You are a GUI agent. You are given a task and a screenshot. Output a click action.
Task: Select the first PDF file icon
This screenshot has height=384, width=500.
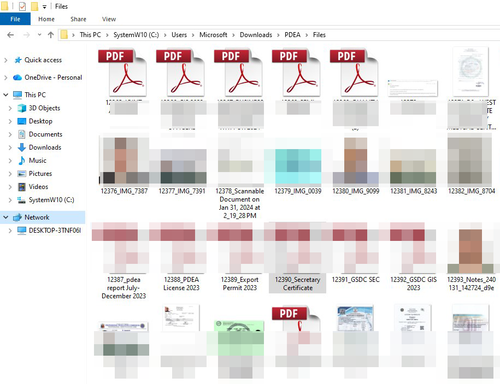tap(123, 73)
